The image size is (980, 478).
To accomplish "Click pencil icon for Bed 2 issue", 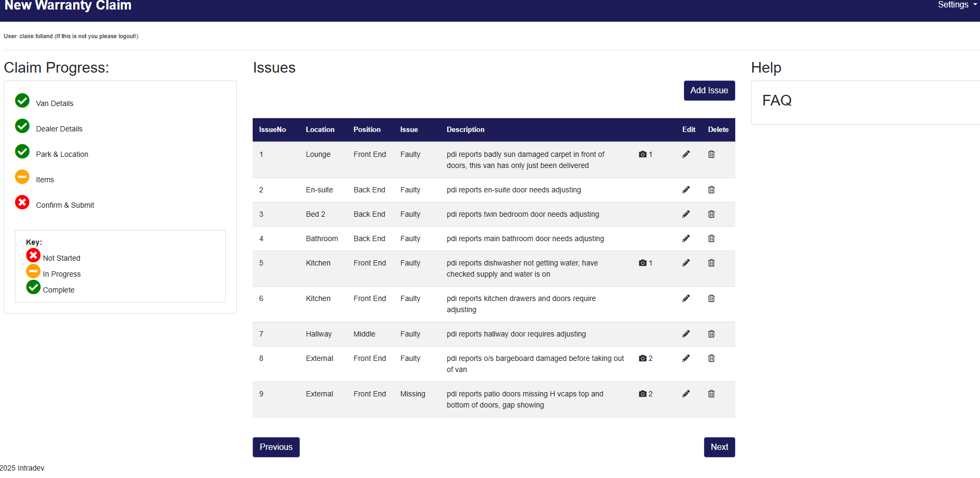I will point(685,214).
